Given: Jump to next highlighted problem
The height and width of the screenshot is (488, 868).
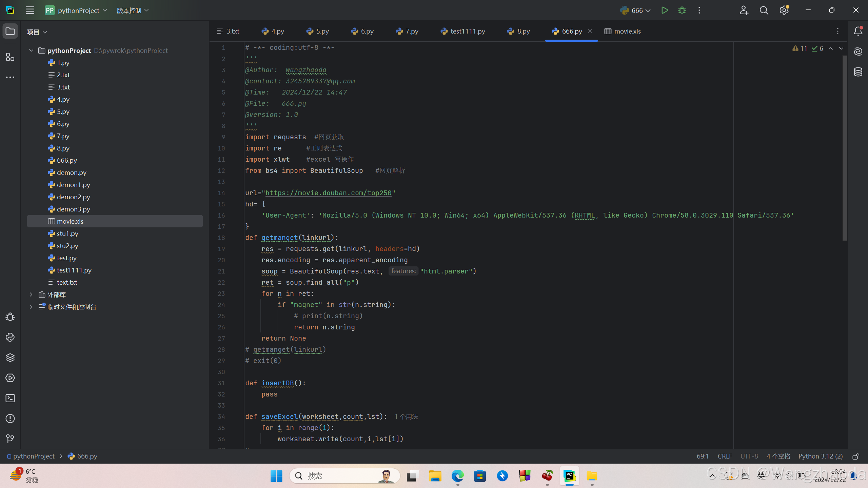Looking at the screenshot, I should pyautogui.click(x=841, y=48).
